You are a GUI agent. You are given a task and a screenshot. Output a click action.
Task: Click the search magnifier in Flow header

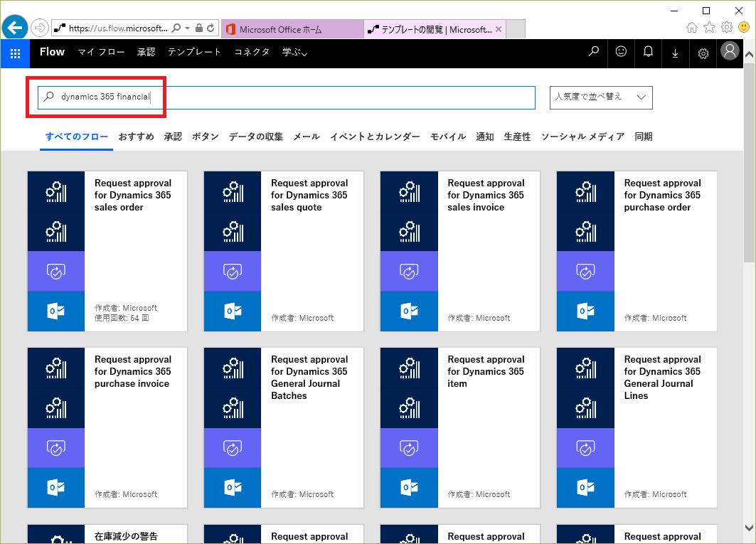coord(594,51)
